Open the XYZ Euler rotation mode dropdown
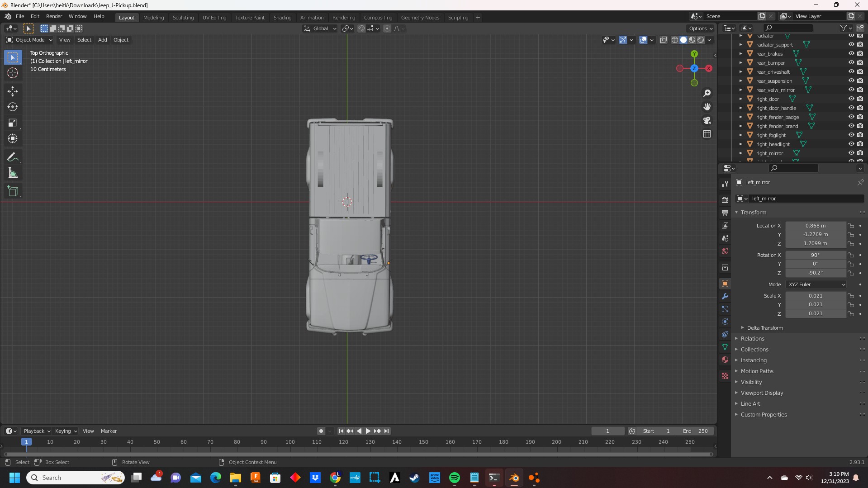This screenshot has width=868, height=488. (816, 284)
